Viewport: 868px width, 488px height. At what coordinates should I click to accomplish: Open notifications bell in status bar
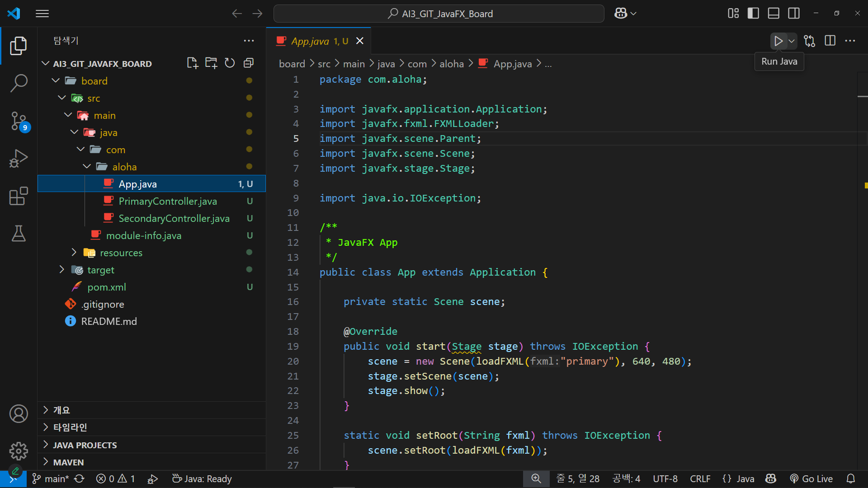[x=850, y=479]
